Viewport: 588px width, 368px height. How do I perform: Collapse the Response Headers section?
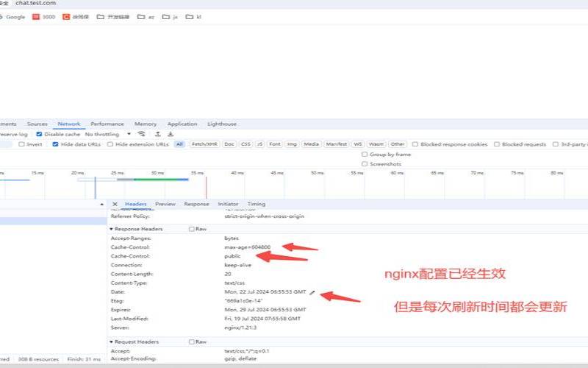(x=112, y=229)
